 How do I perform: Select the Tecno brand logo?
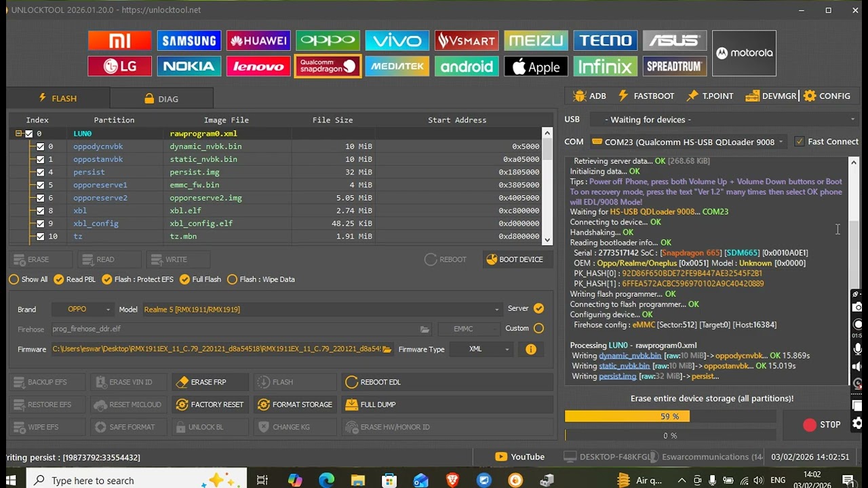[x=605, y=41]
